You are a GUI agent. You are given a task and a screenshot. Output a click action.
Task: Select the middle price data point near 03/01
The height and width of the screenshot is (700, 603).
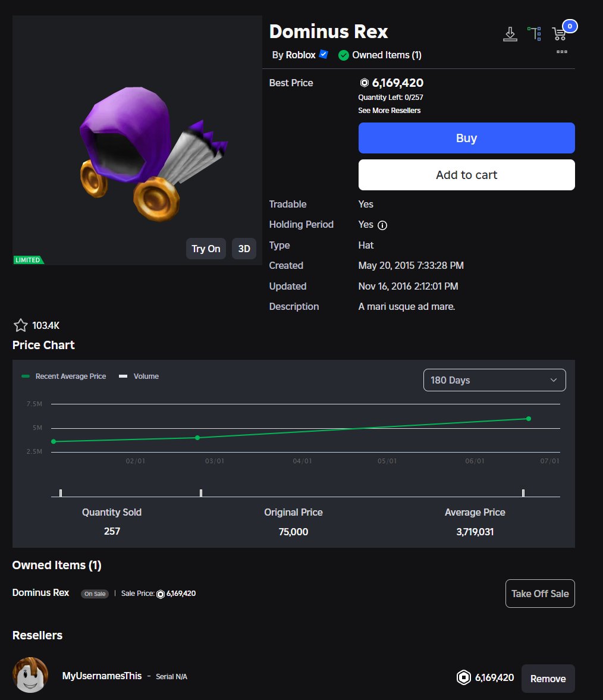(197, 438)
